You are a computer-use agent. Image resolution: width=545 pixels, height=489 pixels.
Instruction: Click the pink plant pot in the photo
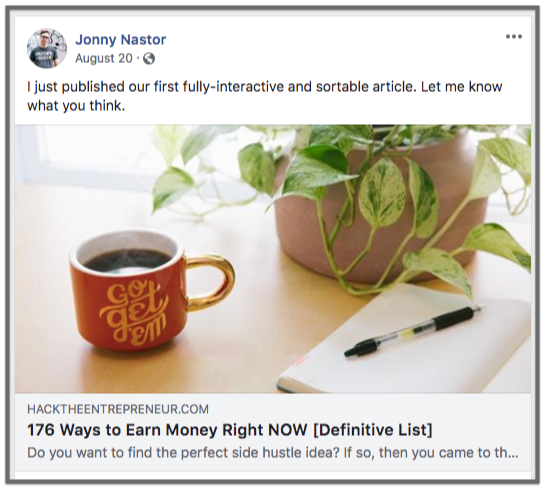click(377, 222)
